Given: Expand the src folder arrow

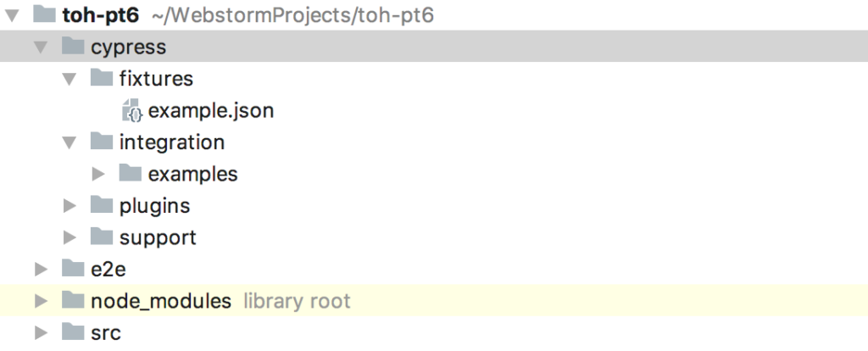Looking at the screenshot, I should tap(41, 331).
